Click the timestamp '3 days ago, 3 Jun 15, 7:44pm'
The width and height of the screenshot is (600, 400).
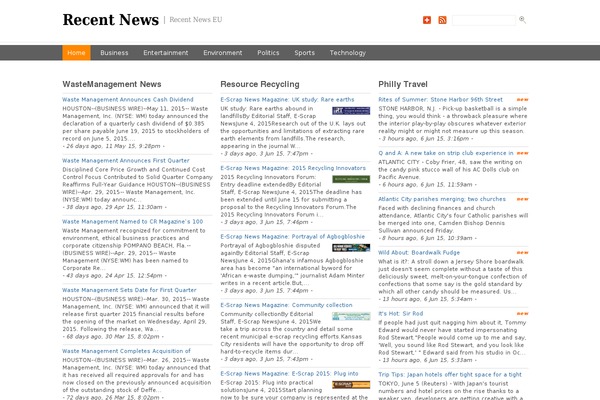click(x=265, y=291)
